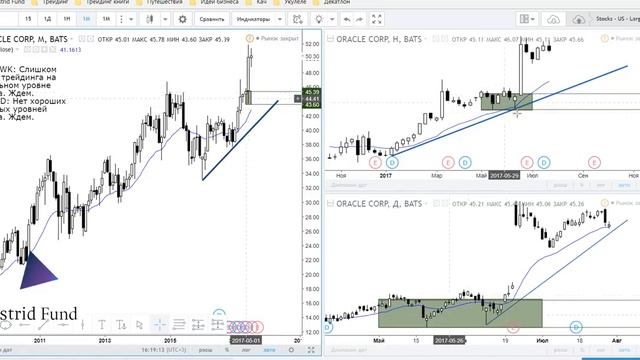Click the undo arrow
Screen dimensions: 640x360
pos(347,19)
